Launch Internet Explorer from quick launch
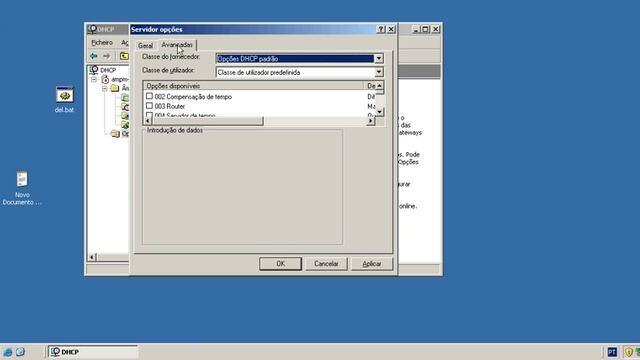The image size is (640, 360). click(7, 352)
